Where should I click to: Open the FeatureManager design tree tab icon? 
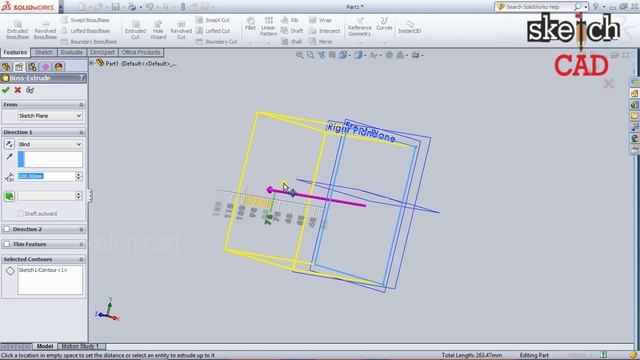[x=6, y=67]
